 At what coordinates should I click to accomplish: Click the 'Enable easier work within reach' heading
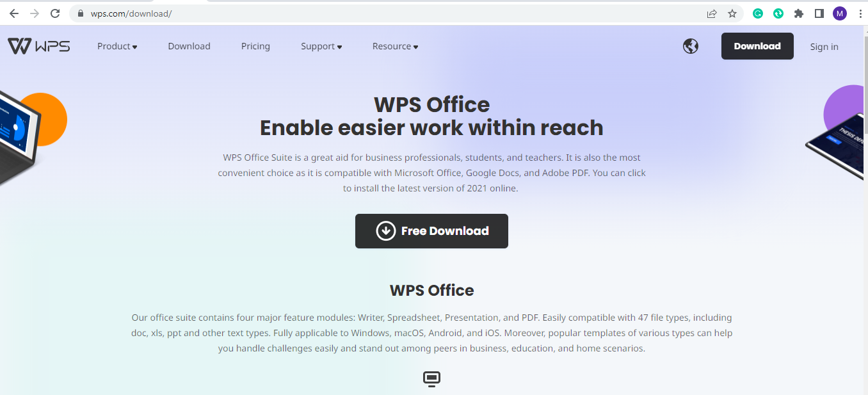(431, 128)
